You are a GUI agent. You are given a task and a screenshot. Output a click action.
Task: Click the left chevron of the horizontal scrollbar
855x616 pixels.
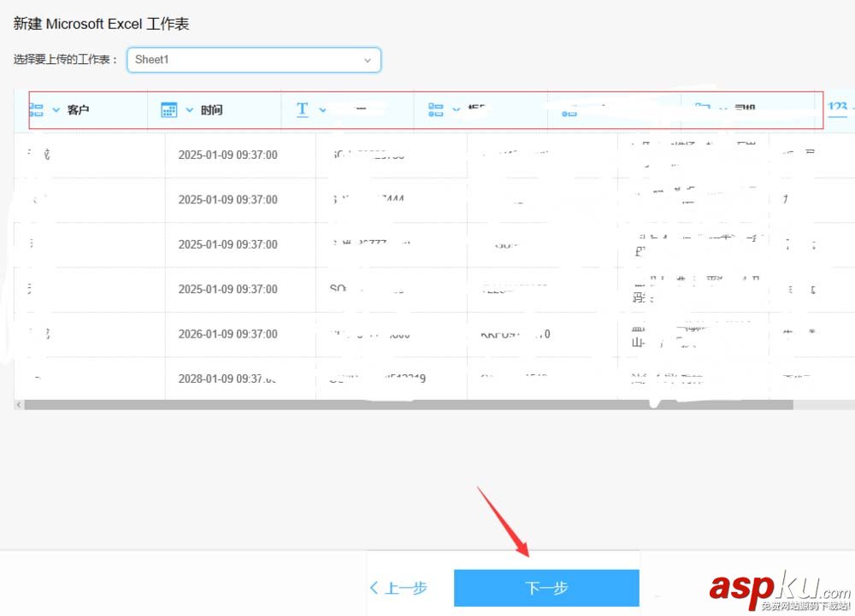click(18, 404)
